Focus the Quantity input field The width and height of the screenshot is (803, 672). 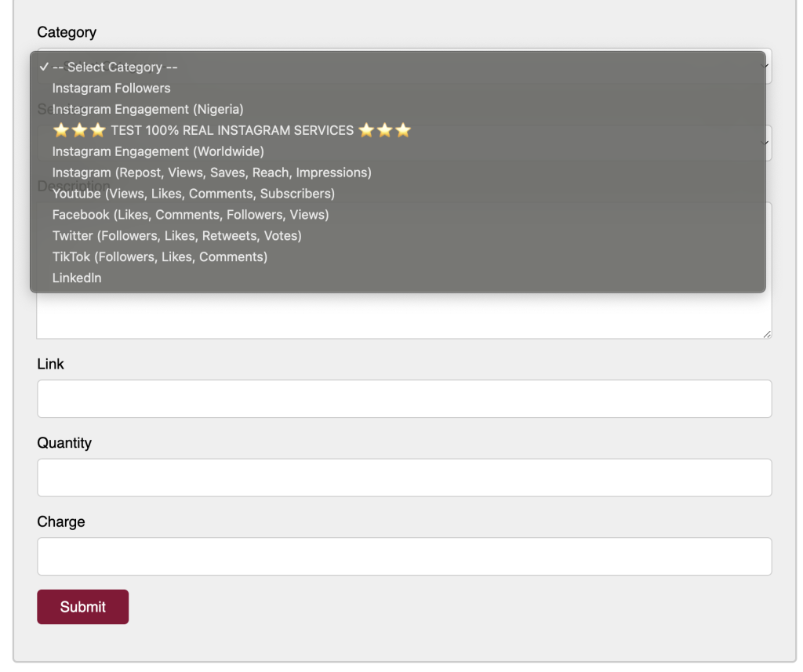pyautogui.click(x=404, y=478)
